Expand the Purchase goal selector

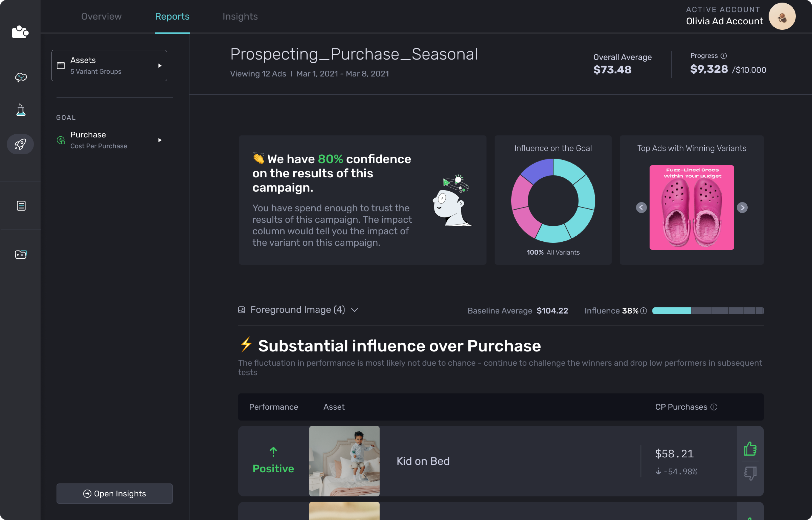click(109, 140)
